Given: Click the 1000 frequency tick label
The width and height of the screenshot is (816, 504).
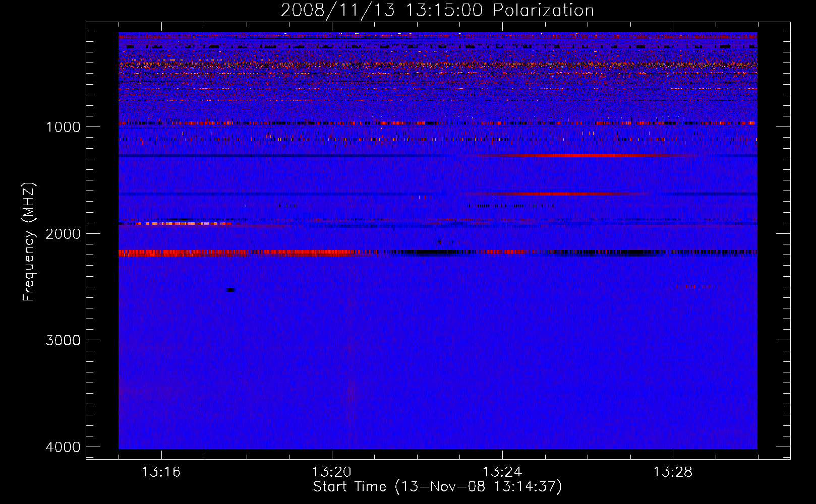Looking at the screenshot, I should 64,127.
